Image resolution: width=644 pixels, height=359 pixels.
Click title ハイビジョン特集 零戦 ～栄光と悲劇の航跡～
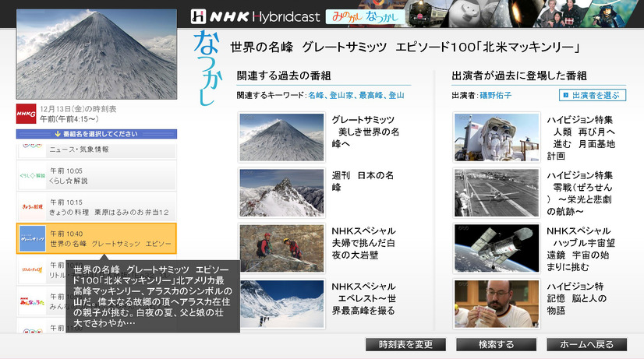click(579, 193)
